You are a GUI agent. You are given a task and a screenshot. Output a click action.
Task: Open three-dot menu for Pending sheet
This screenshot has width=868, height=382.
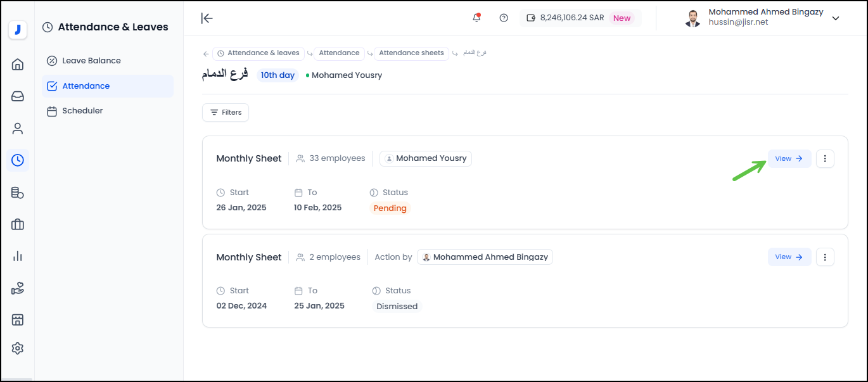pos(825,159)
